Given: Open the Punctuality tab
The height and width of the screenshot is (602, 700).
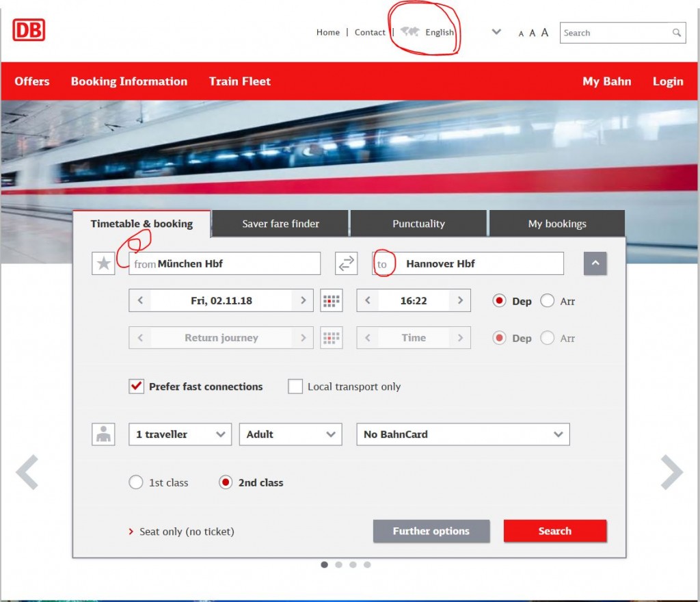Looking at the screenshot, I should 418,224.
